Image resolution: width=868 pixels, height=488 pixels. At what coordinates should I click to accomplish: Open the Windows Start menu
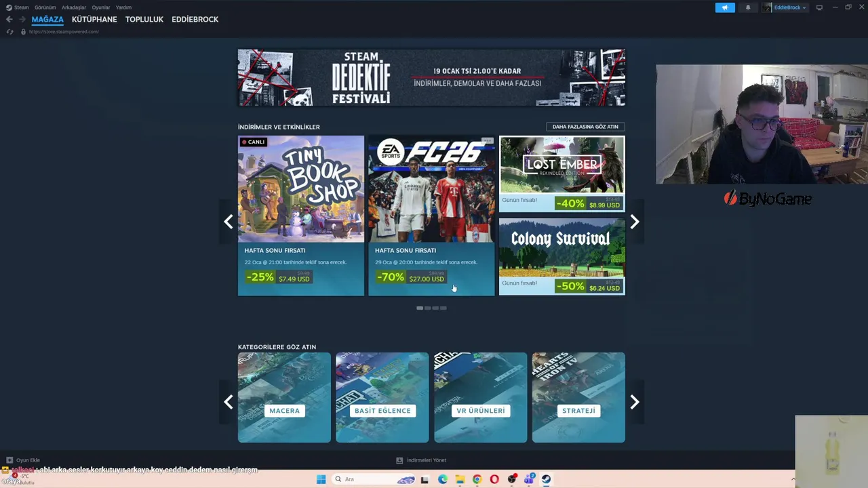pos(321,479)
